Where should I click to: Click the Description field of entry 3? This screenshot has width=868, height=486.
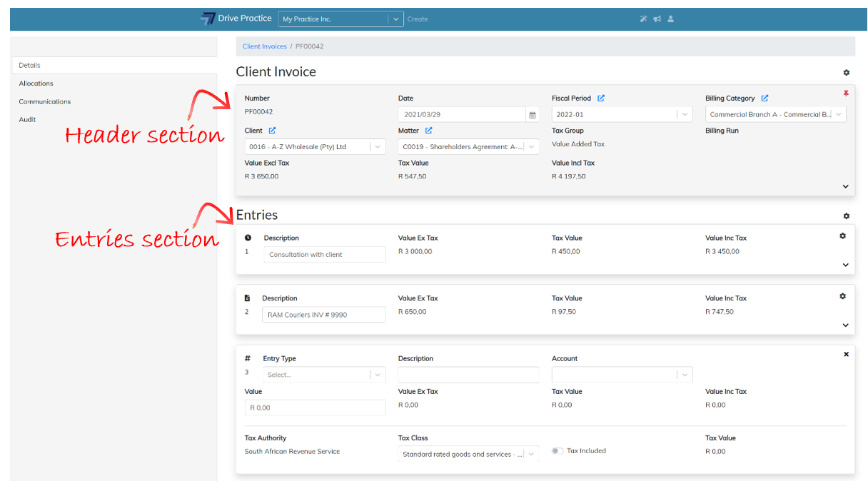(468, 375)
